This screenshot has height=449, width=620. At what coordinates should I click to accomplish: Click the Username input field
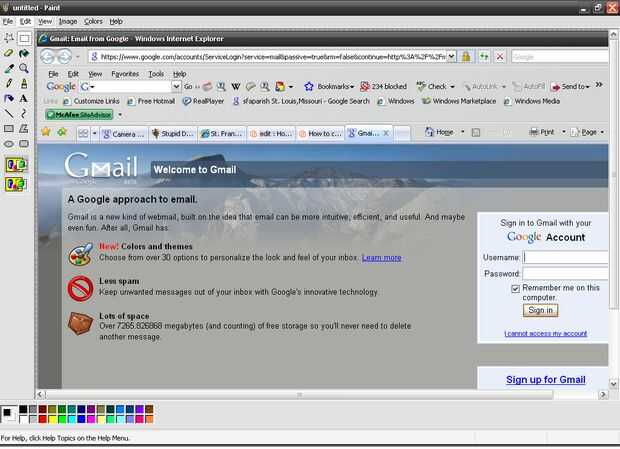[565, 257]
